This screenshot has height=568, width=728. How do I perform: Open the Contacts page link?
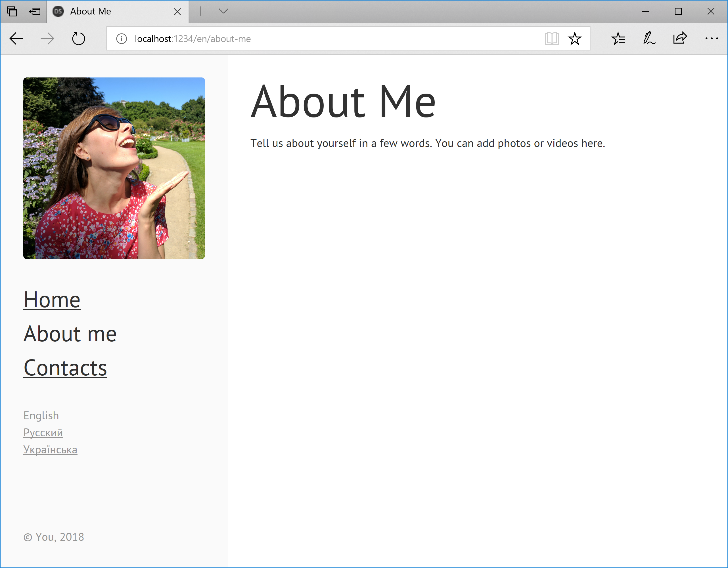point(65,368)
